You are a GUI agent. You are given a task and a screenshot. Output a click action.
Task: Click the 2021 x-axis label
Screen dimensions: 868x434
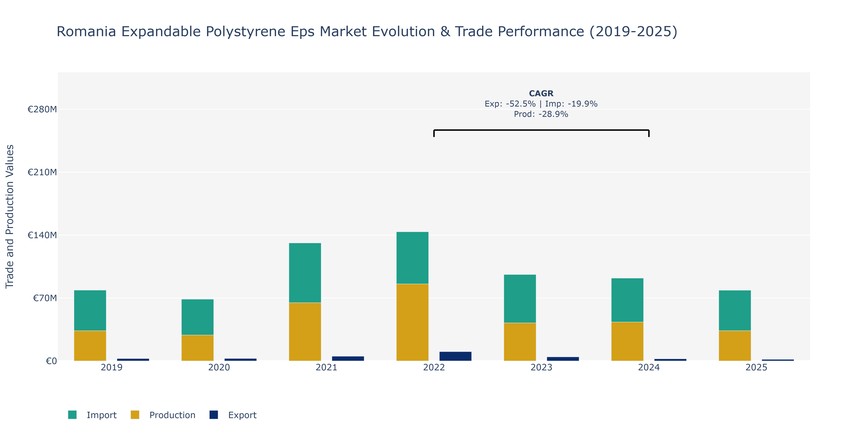pos(327,367)
